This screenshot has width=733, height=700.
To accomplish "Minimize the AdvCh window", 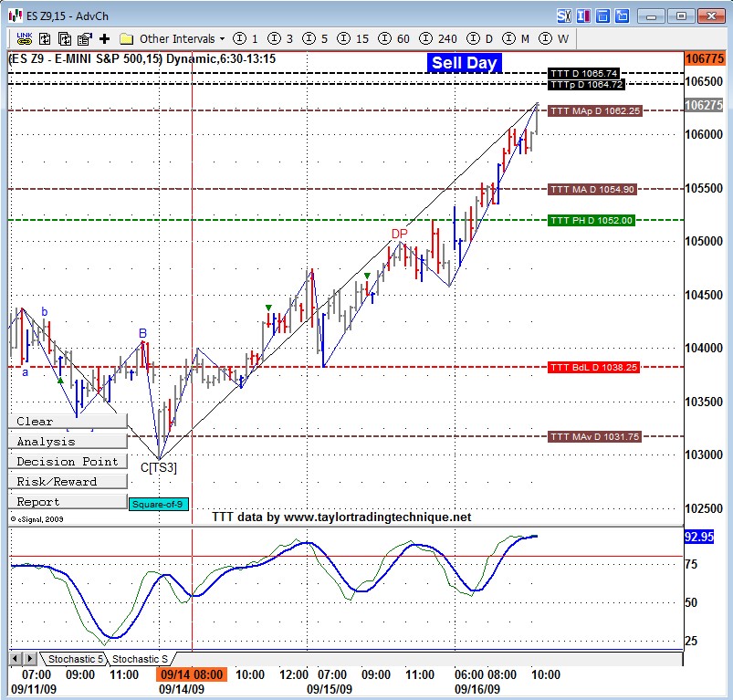I will pyautogui.click(x=651, y=16).
